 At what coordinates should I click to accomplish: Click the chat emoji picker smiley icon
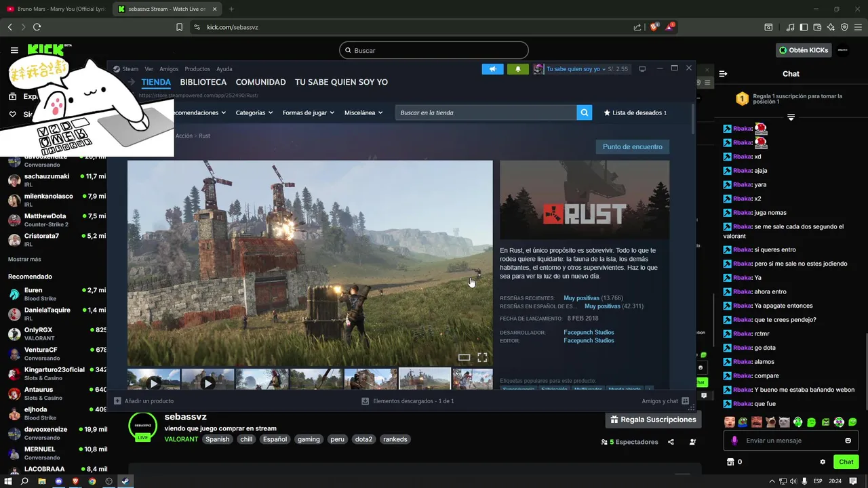click(x=848, y=441)
